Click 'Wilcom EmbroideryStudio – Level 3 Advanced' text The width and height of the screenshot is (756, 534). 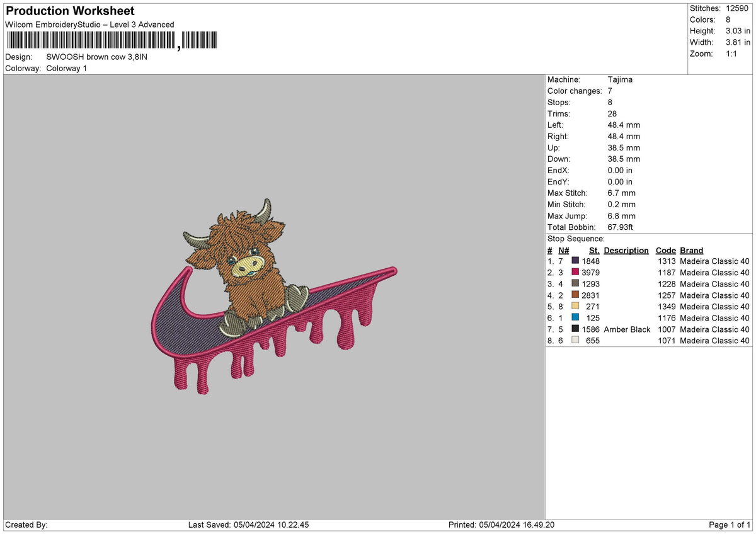point(89,25)
